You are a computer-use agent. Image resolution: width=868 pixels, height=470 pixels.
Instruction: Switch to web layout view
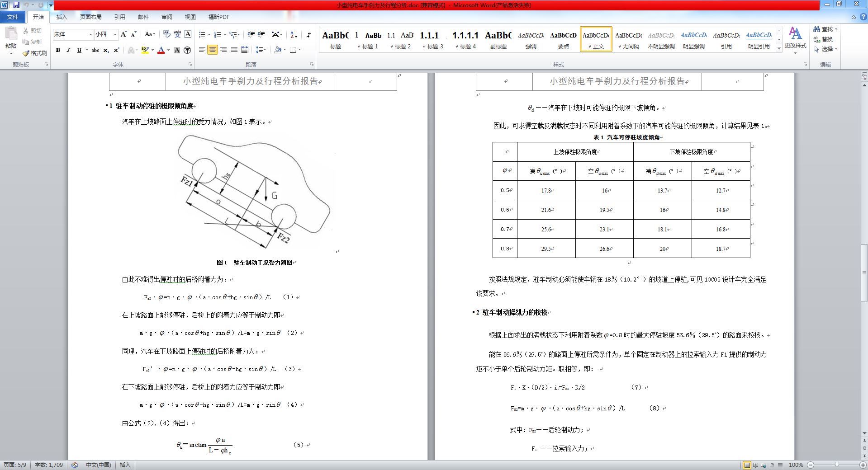[764, 465]
